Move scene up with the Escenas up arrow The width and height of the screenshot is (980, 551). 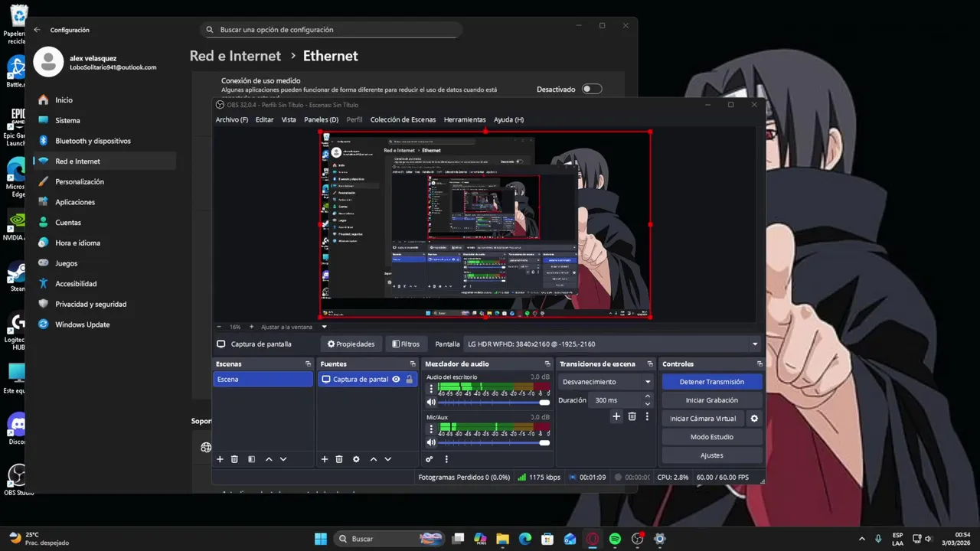[x=269, y=459]
